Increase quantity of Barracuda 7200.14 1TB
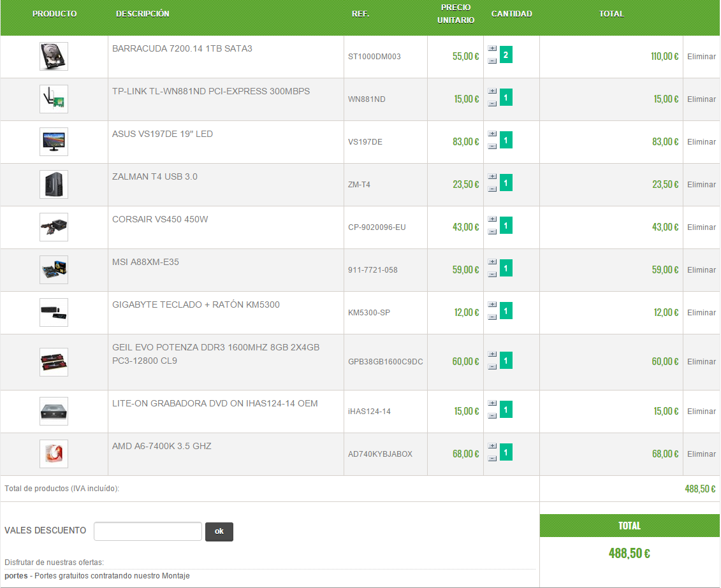This screenshot has width=721, height=588. 492,48
